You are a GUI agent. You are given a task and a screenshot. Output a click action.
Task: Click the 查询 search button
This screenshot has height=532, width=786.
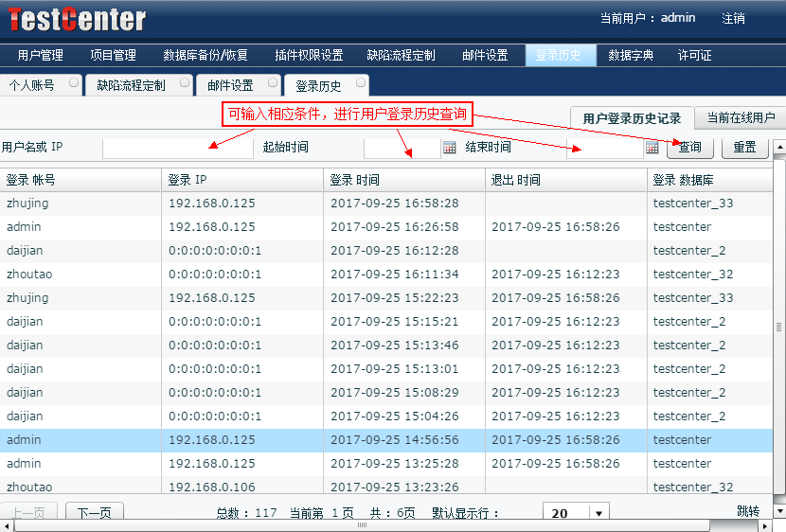pos(690,148)
